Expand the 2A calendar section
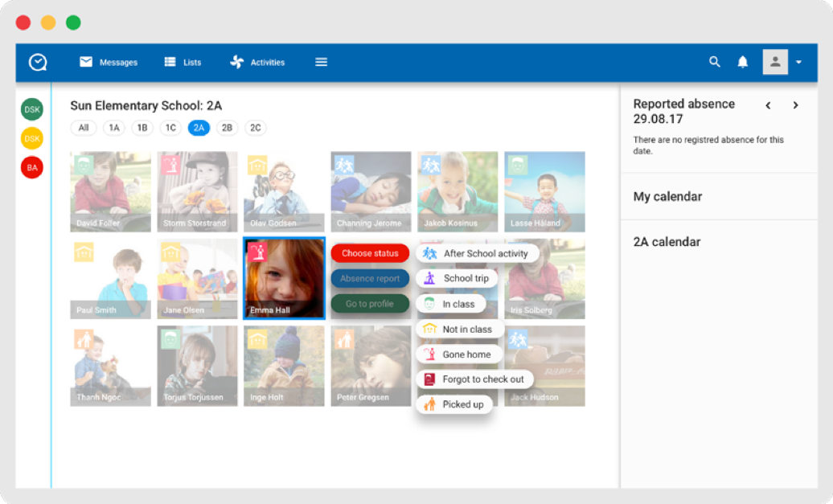833x504 pixels. click(667, 242)
